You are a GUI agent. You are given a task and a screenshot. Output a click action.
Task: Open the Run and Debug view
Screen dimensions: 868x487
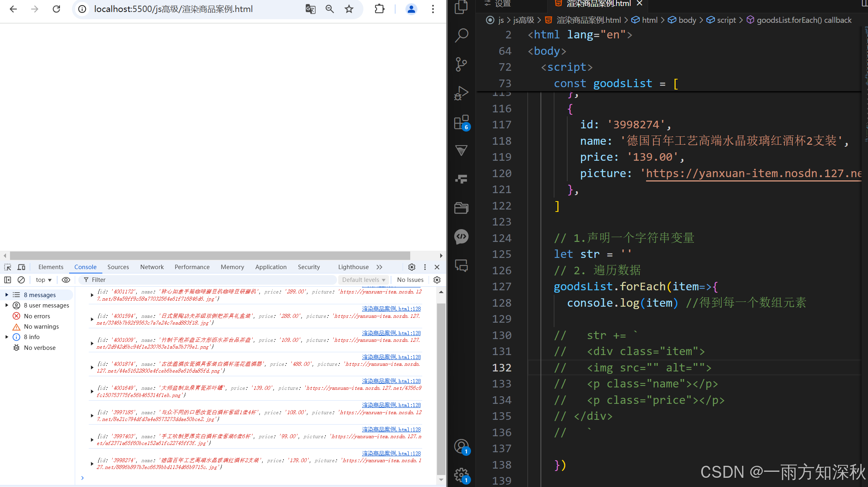[461, 93]
